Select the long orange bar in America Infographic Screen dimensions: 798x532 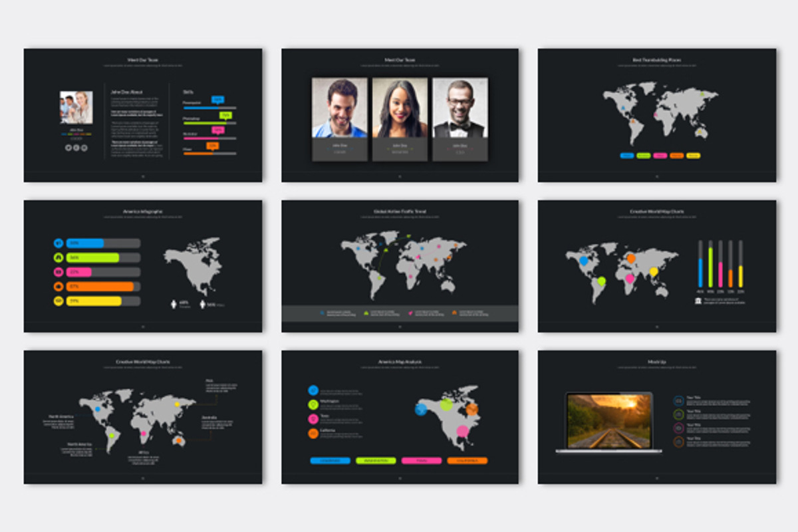[x=100, y=287]
